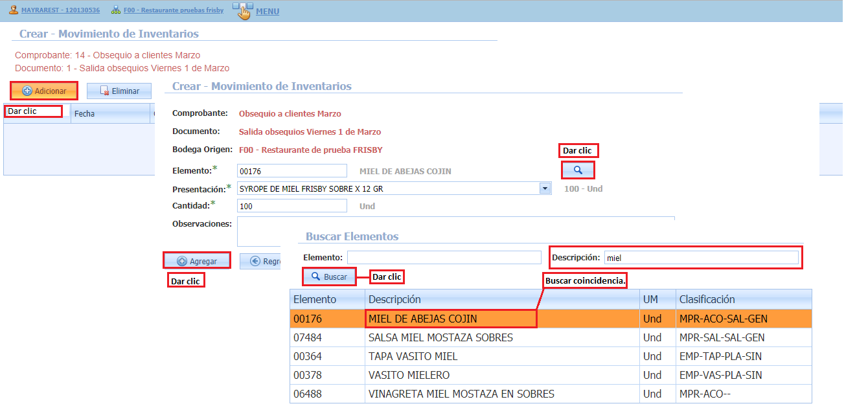Click the Eliminar button

click(119, 91)
